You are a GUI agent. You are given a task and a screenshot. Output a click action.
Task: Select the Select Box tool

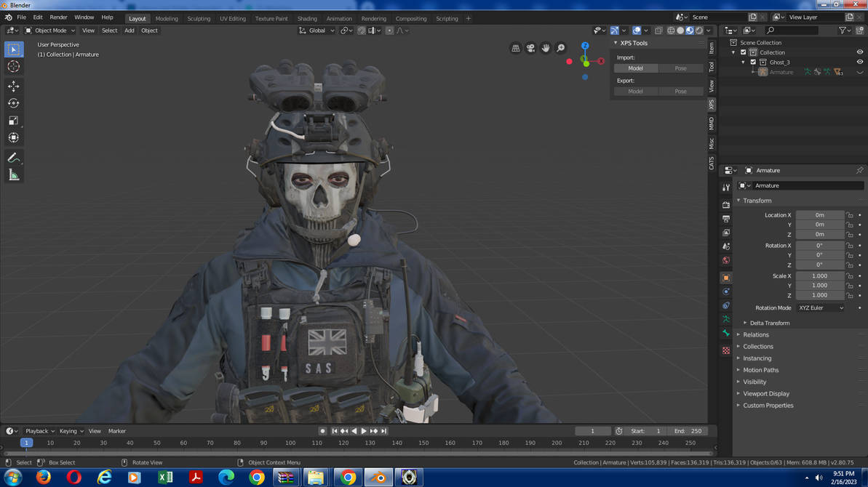[14, 49]
